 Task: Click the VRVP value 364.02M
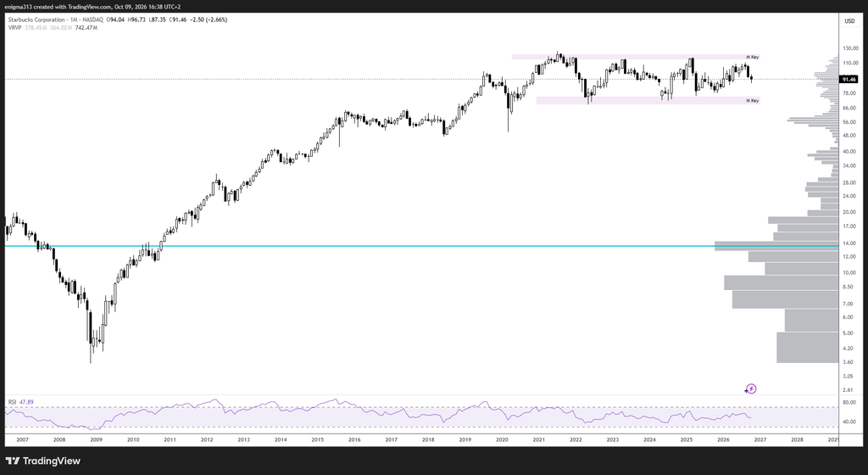(x=61, y=28)
